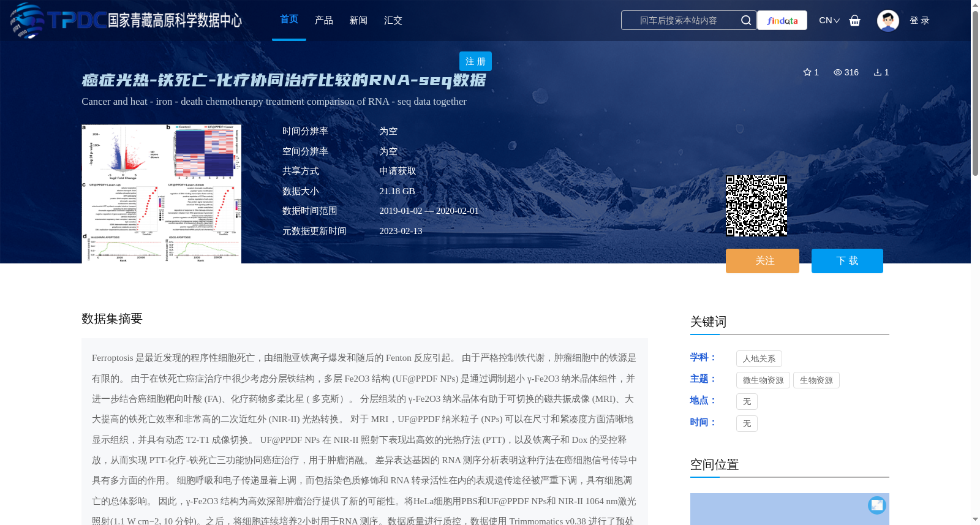
Task: Click the spatial location map preview
Action: tap(790, 509)
